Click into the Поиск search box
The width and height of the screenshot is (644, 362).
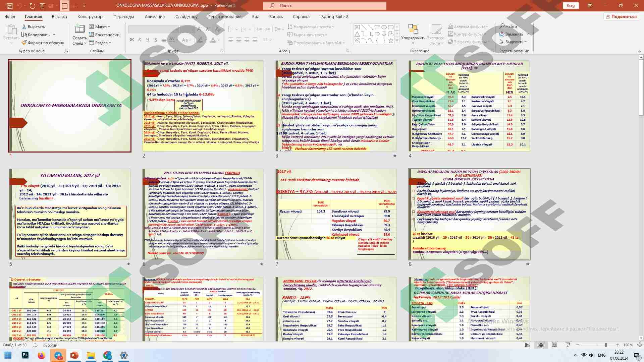(325, 6)
